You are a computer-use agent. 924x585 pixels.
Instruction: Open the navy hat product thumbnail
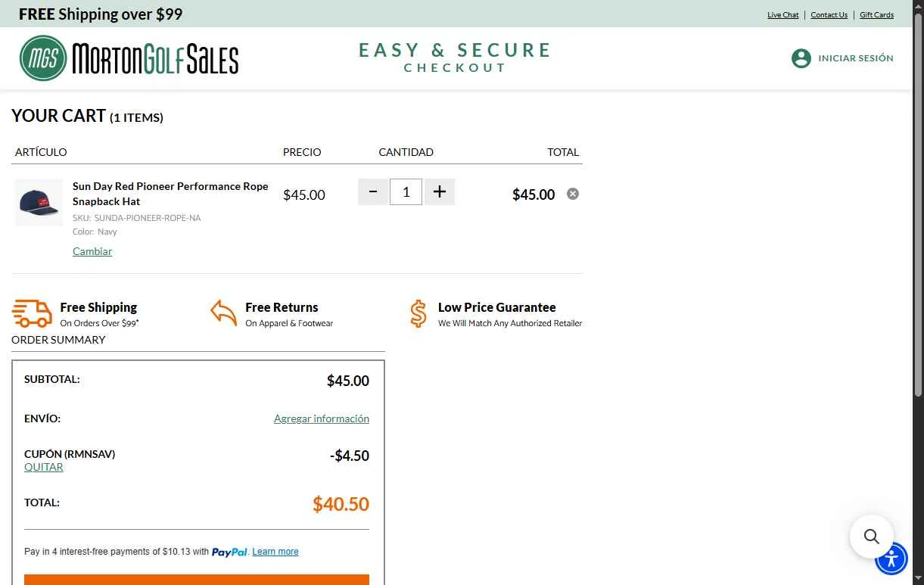click(x=39, y=203)
